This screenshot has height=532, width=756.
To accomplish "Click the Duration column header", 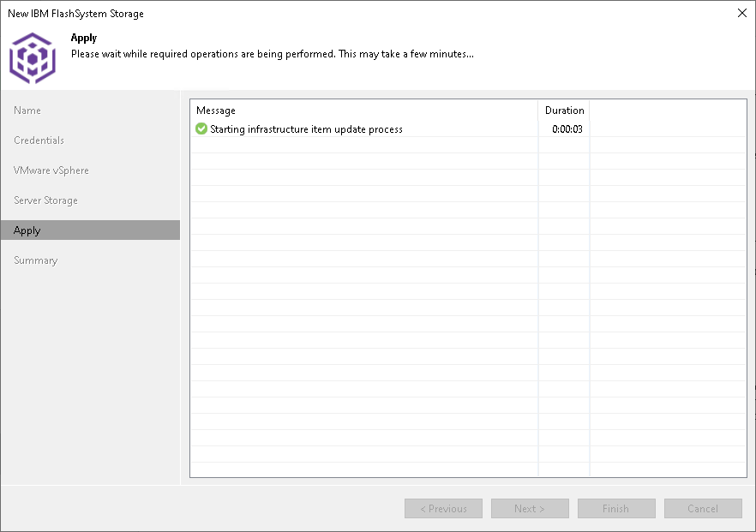I will [x=564, y=111].
